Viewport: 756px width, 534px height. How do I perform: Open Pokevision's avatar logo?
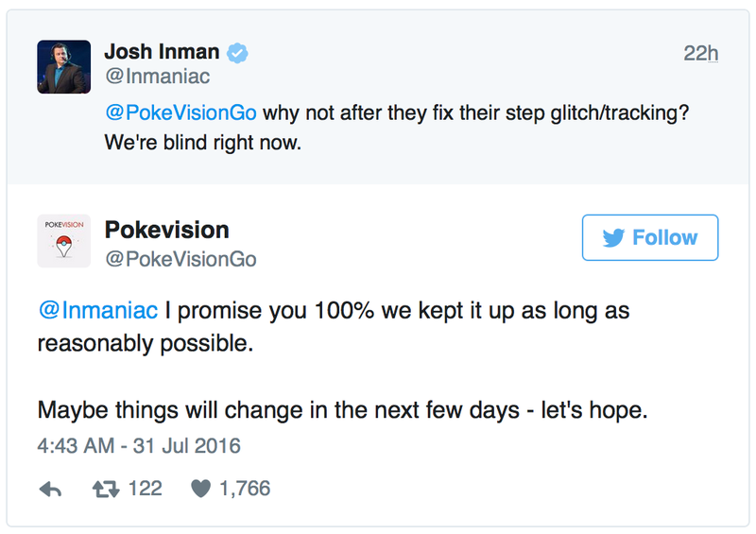[63, 241]
